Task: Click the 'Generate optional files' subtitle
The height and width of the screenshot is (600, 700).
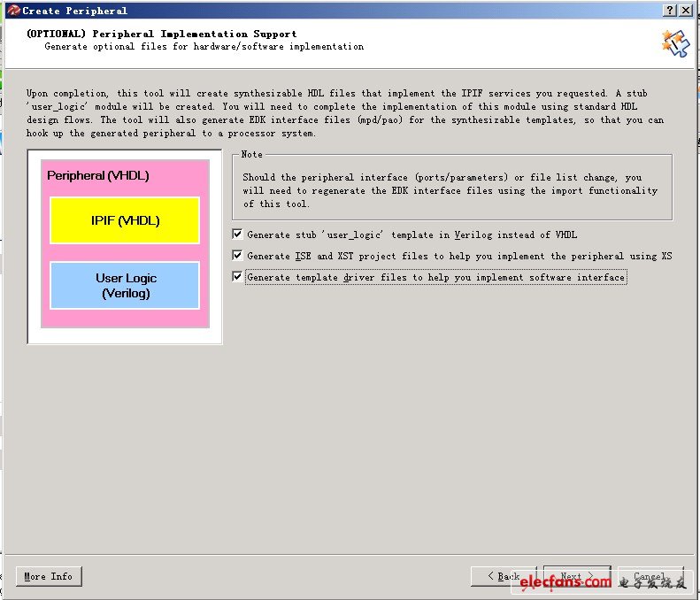Action: click(x=204, y=46)
